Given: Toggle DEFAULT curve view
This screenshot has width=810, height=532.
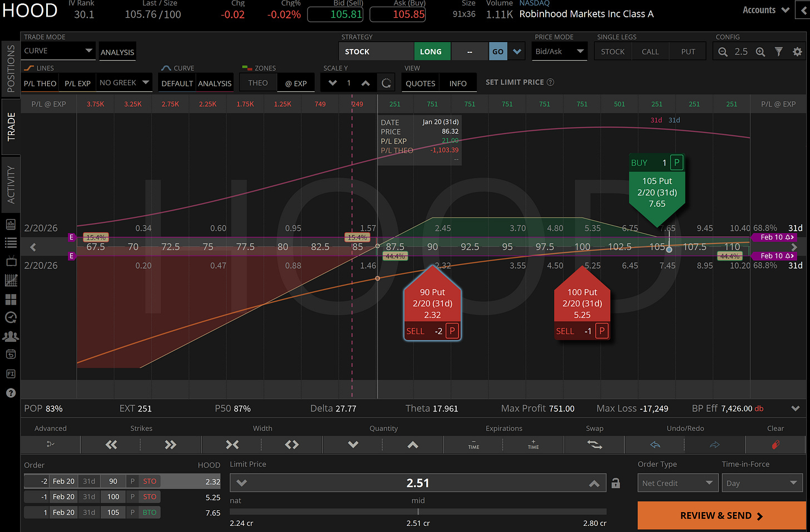Looking at the screenshot, I should coord(177,83).
